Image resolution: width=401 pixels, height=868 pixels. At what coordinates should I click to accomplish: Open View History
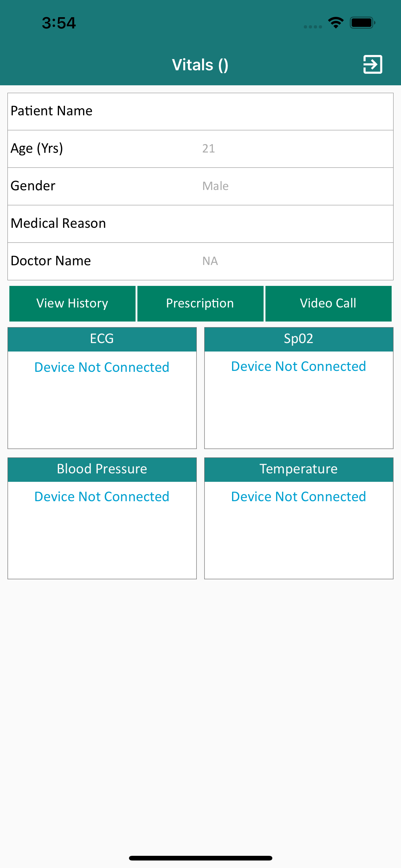(x=72, y=303)
